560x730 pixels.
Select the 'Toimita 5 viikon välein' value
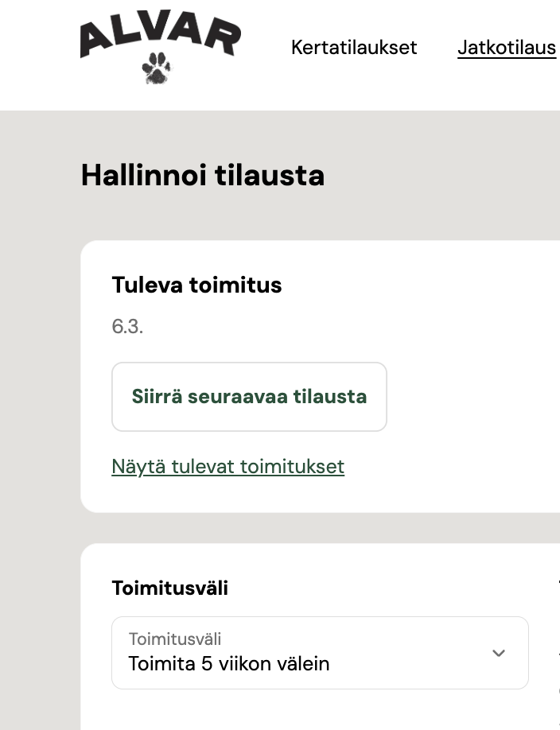[x=229, y=663]
